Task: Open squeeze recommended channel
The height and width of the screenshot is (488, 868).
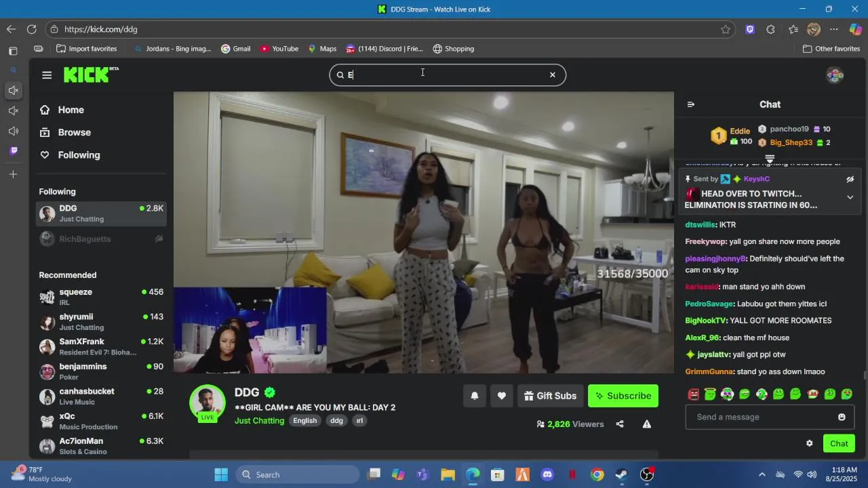Action: [x=100, y=297]
